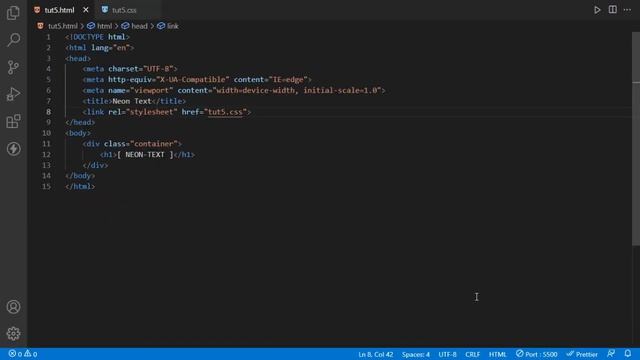Click the Neon Text title text
Viewport: 640px width, 360px height.
[x=132, y=101]
